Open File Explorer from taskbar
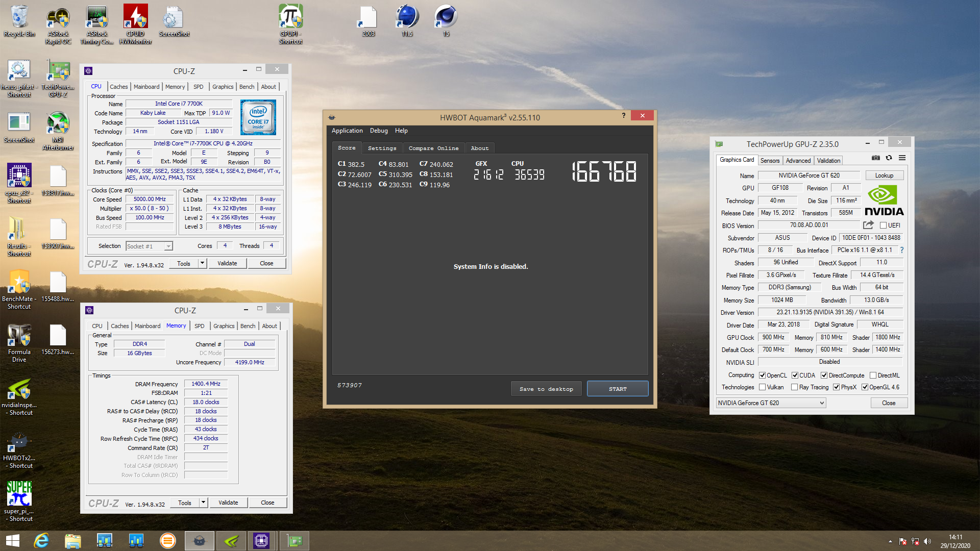 click(x=72, y=541)
